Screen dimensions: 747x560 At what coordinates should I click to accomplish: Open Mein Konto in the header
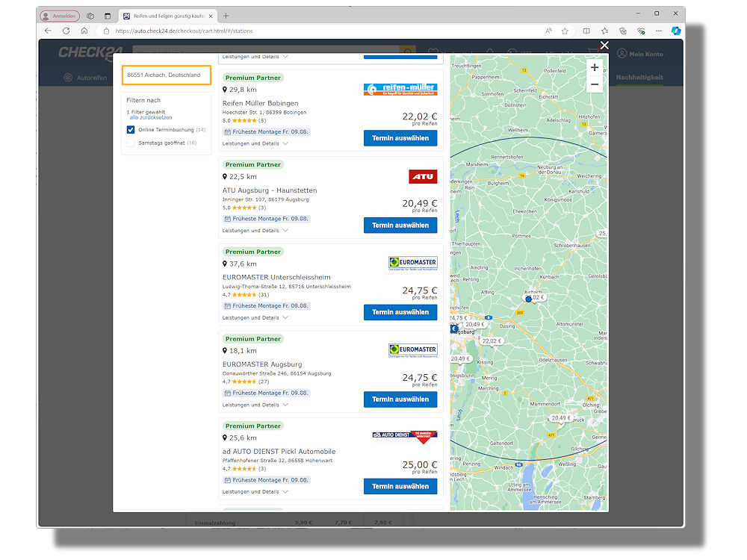pos(640,54)
